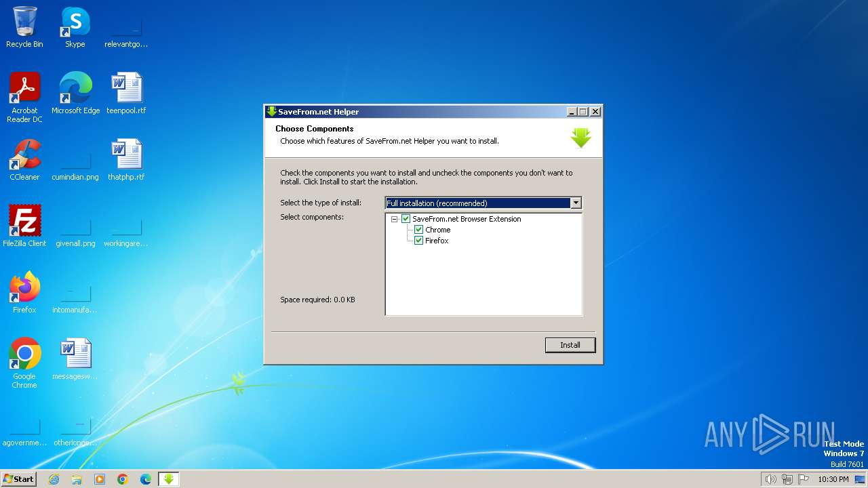The width and height of the screenshot is (868, 488).
Task: Launch Windows Media Player from taskbar
Action: [x=100, y=479]
